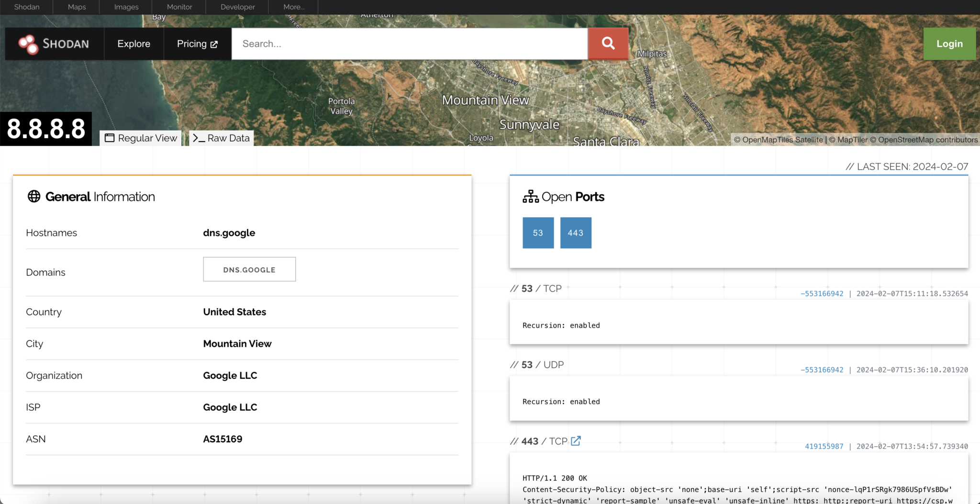Screen dimensions: 980x504
Task: Open the OpenStreetMap contributors link
Action: point(927,140)
